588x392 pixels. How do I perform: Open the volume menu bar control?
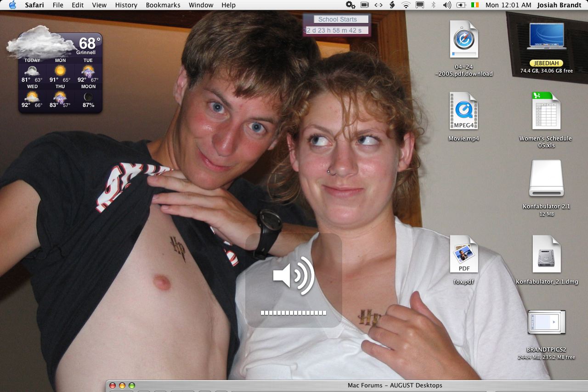click(447, 5)
